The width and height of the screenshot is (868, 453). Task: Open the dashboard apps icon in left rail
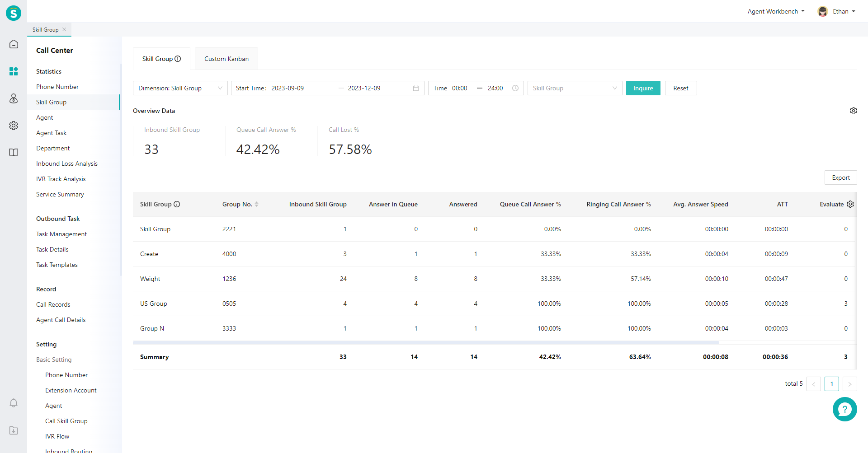pos(14,71)
